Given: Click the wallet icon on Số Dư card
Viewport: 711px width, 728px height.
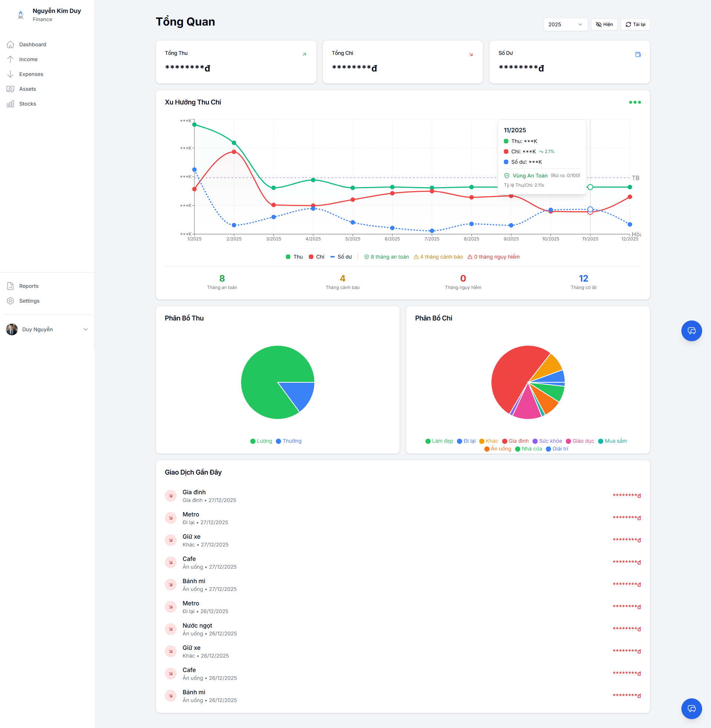Looking at the screenshot, I should coord(638,54).
